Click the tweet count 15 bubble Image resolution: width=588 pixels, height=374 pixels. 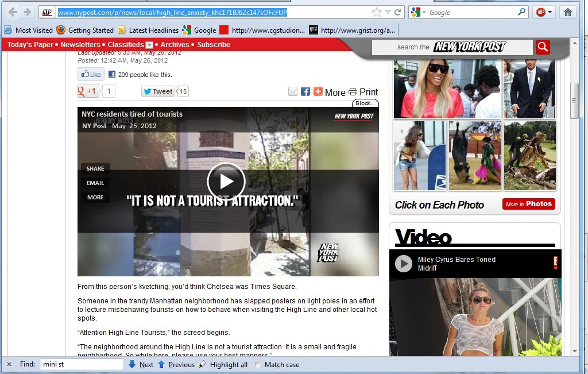183,91
